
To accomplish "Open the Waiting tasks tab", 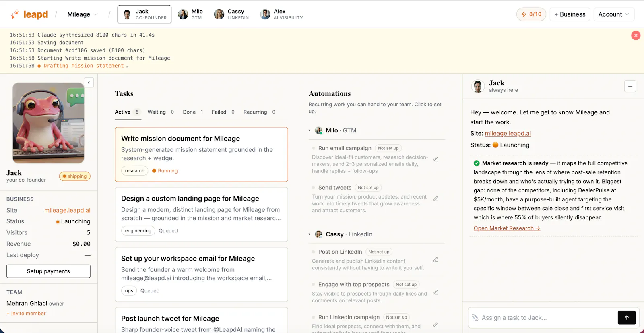I will (x=161, y=112).
